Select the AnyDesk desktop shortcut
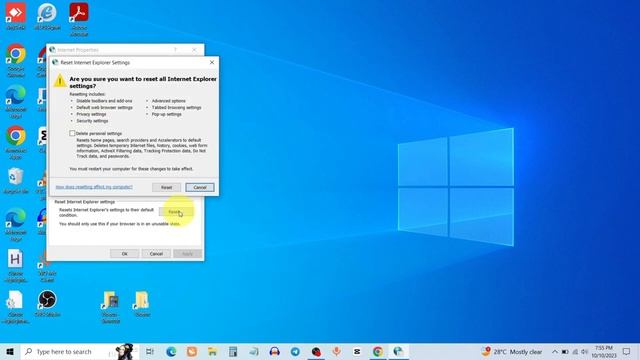Image resolution: width=640 pixels, height=360 pixels. (x=16, y=16)
